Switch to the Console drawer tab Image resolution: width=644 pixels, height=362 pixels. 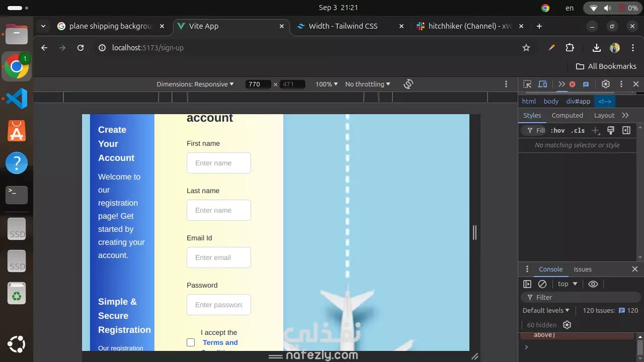click(550, 269)
